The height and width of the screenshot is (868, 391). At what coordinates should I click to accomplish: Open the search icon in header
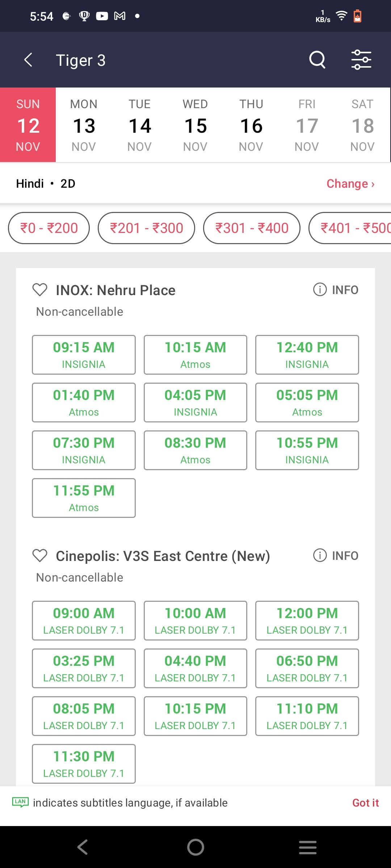pos(317,60)
